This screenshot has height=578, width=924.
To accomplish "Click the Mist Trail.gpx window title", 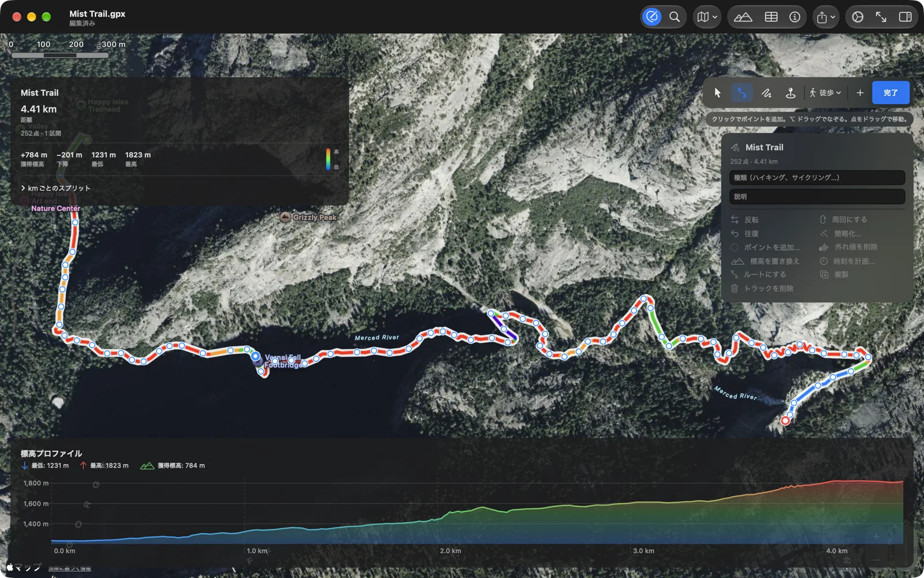I will 97,13.
